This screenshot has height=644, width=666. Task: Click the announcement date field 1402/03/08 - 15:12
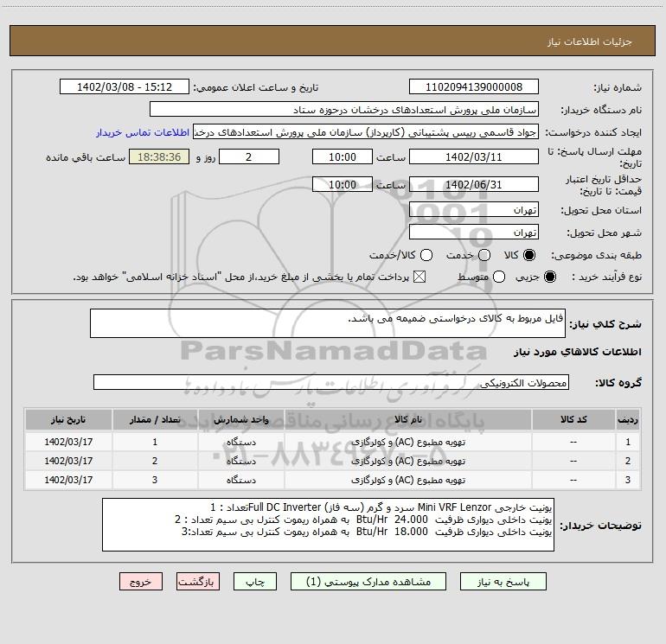click(125, 86)
